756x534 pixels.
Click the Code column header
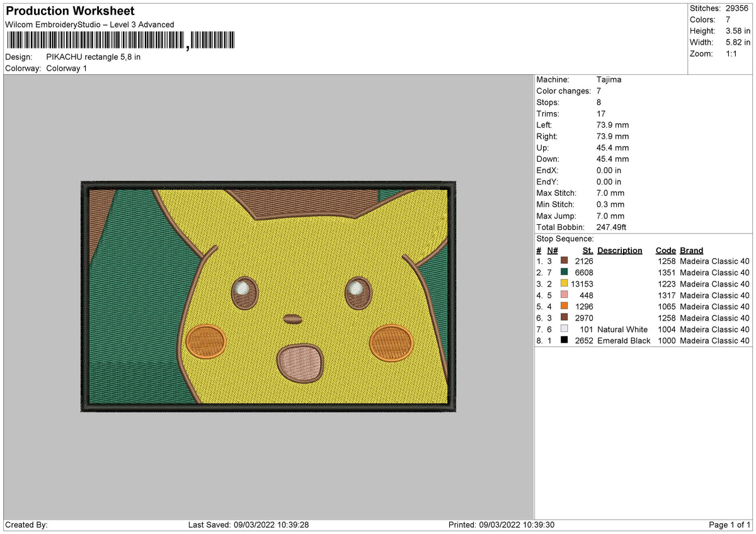pyautogui.click(x=665, y=251)
